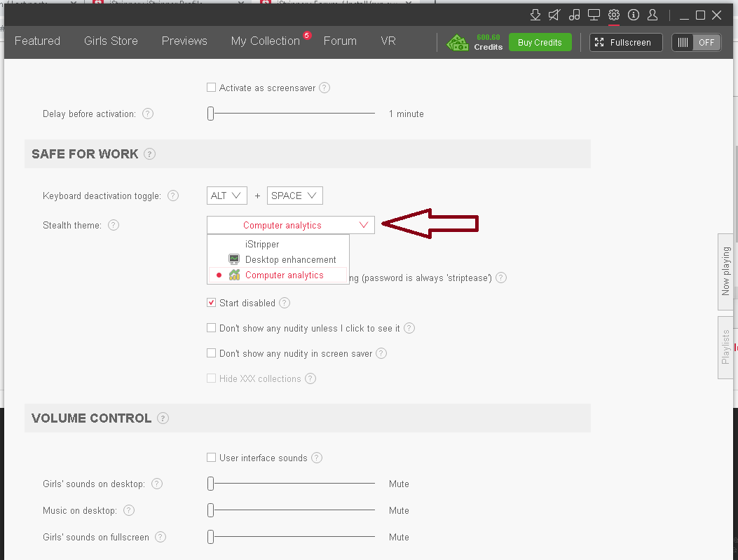The width and height of the screenshot is (738, 560).
Task: Show help for nudity unless I click option
Action: pos(409,328)
